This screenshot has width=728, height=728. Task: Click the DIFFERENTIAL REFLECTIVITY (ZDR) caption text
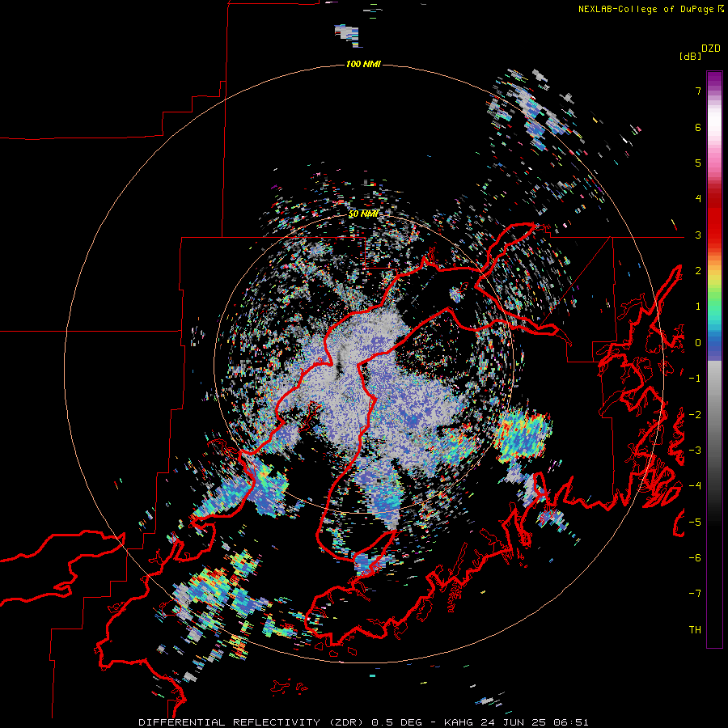252,722
